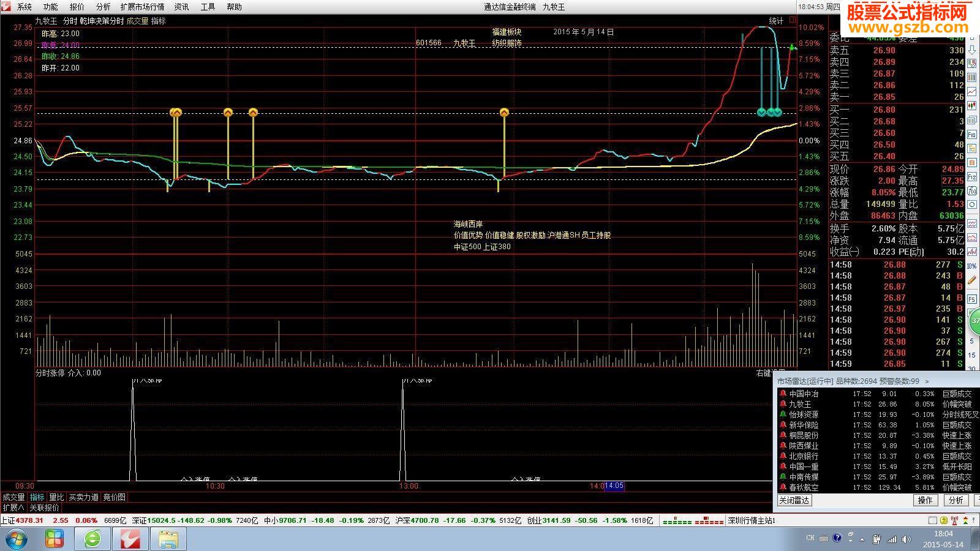This screenshot has width=980, height=551.
Task: Open F10 company information icon
Action: [971, 135]
